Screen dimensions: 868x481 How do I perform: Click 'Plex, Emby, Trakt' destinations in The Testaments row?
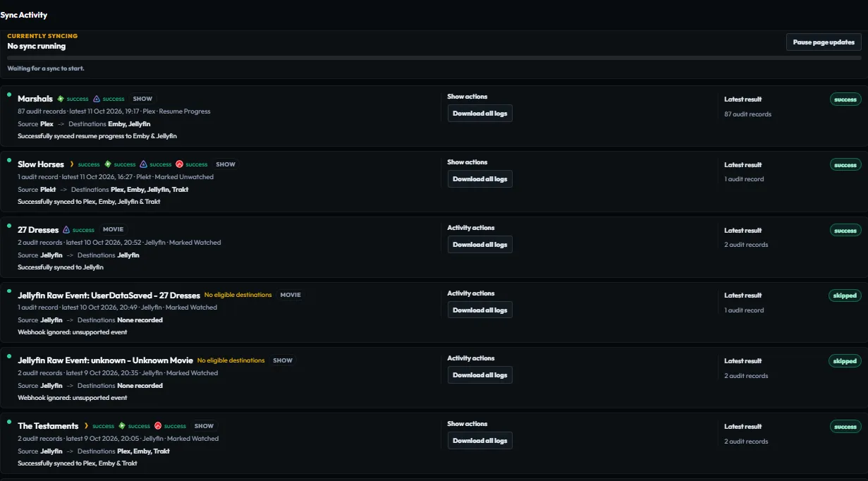coord(143,451)
